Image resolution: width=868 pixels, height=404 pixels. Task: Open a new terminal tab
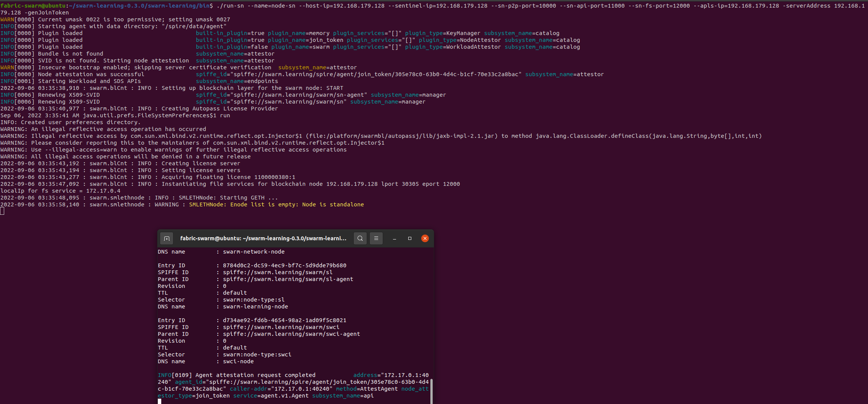pyautogui.click(x=167, y=238)
